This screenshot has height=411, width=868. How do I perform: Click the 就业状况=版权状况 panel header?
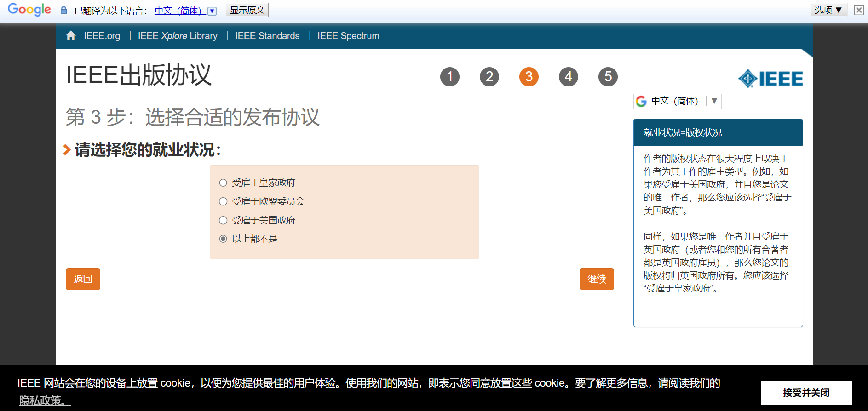click(x=718, y=132)
